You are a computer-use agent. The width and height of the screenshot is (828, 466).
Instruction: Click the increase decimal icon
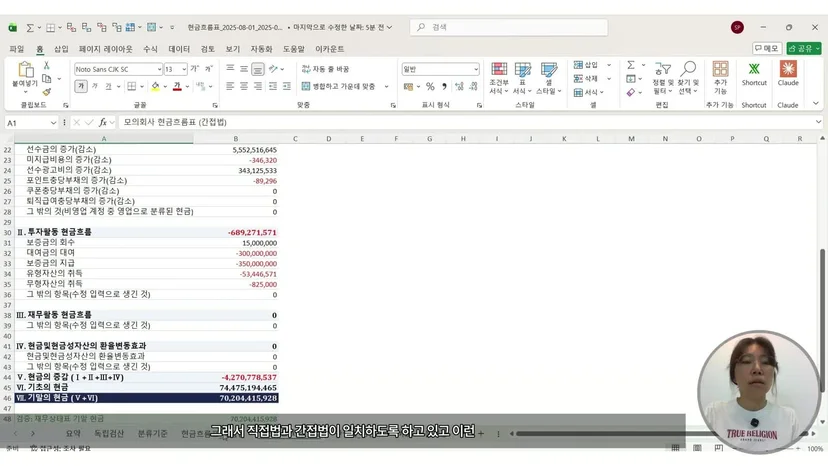point(459,86)
